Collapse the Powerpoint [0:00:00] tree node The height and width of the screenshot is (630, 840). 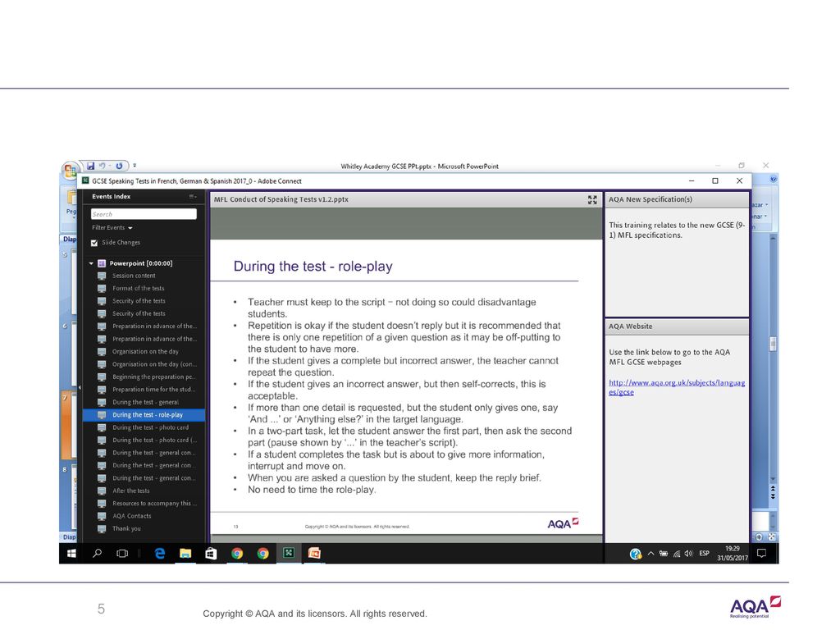coord(91,263)
